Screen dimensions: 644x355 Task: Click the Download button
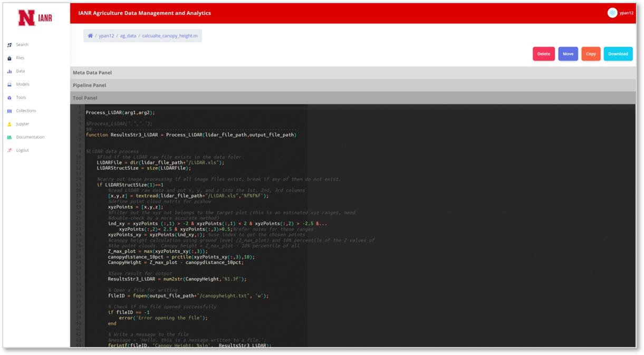point(618,54)
